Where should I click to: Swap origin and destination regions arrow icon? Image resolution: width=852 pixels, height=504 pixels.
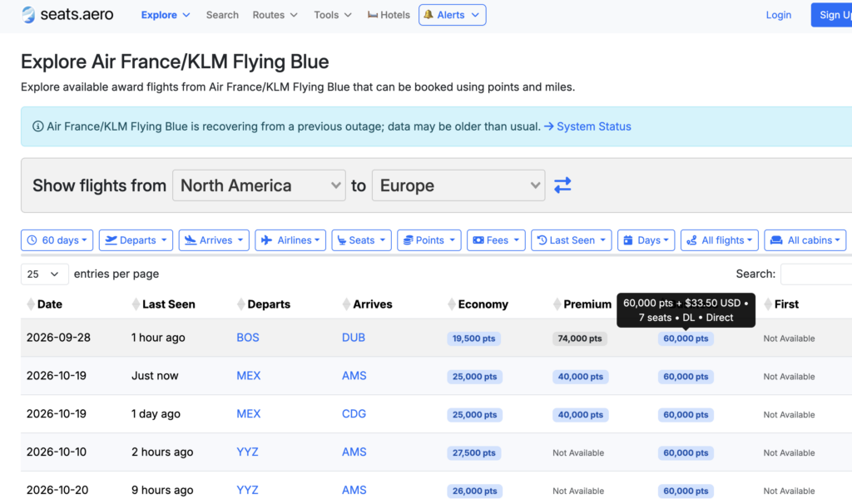point(562,185)
